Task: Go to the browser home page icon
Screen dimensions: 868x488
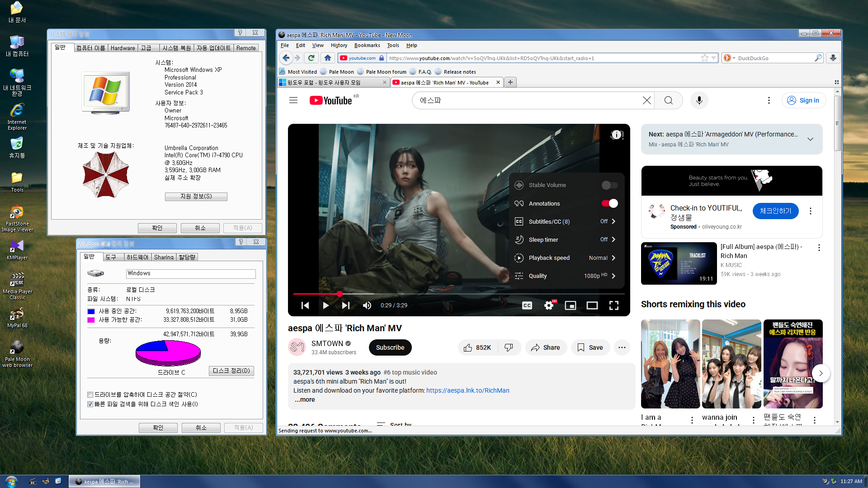Action: (x=328, y=58)
